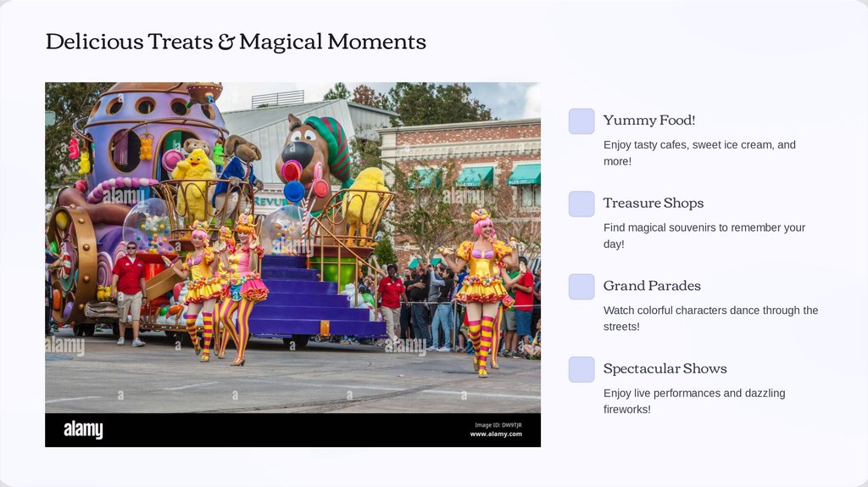Select the parade float photo
The image size is (868, 487).
(x=292, y=264)
